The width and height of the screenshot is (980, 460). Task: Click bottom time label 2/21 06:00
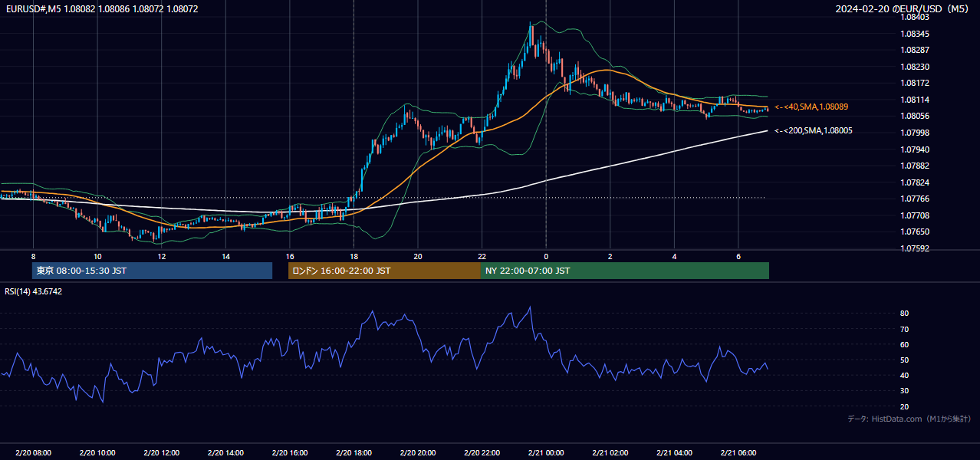click(x=738, y=453)
